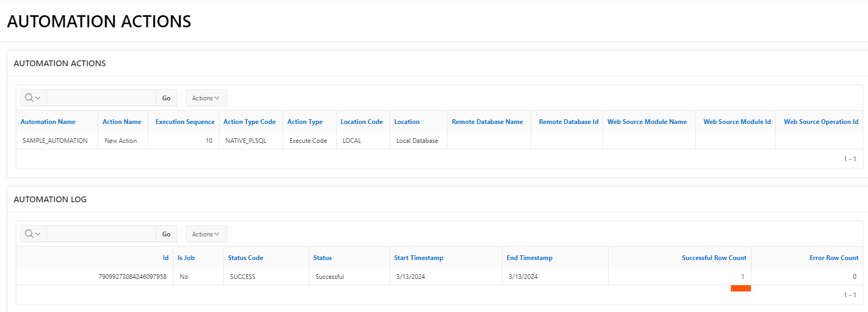Select Action Type Code column header
This screenshot has height=312, width=868.
tap(249, 121)
